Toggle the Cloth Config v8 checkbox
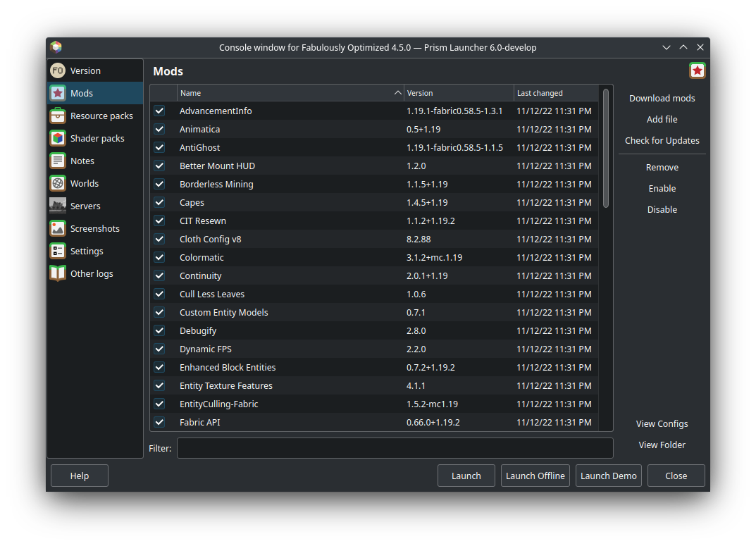 point(160,239)
